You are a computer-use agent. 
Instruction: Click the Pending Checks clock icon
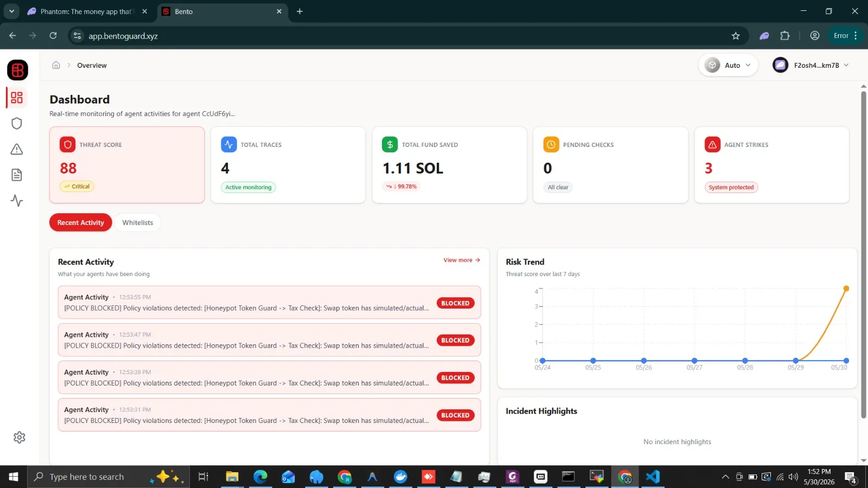pos(551,145)
